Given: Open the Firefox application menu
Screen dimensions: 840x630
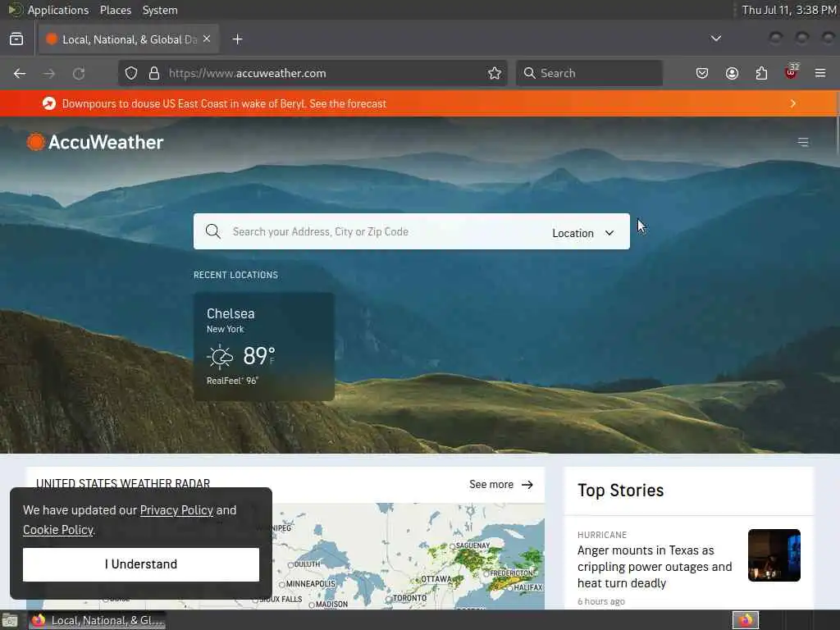Looking at the screenshot, I should click(x=820, y=73).
